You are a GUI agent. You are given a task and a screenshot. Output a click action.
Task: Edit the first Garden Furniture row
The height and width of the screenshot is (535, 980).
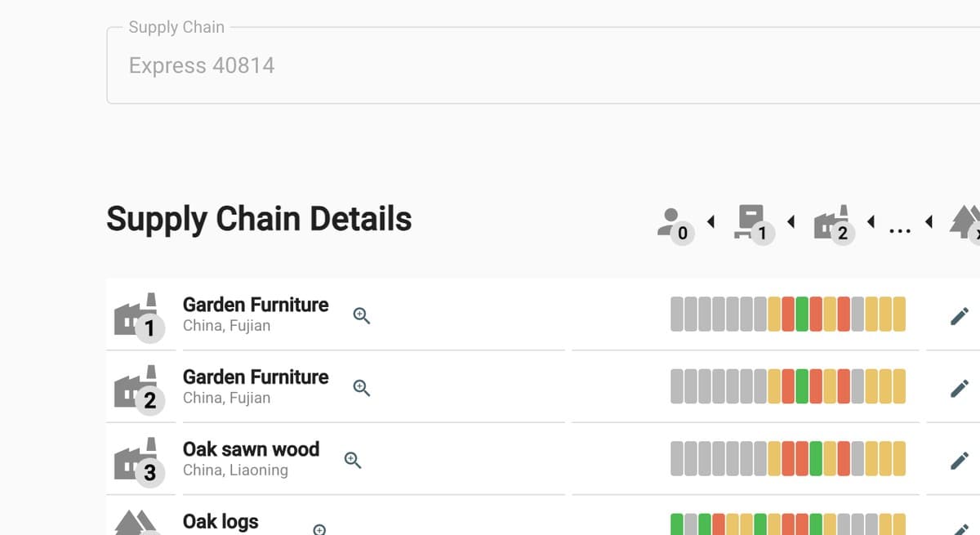[x=960, y=316]
